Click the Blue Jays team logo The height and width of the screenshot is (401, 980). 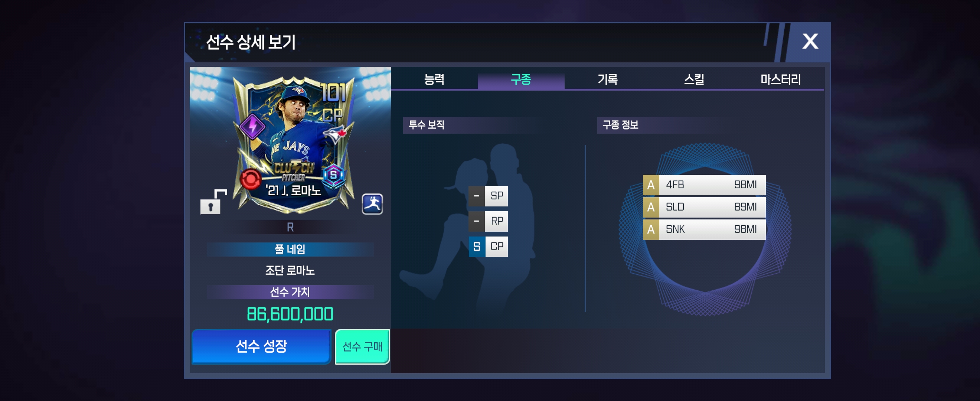click(x=334, y=134)
